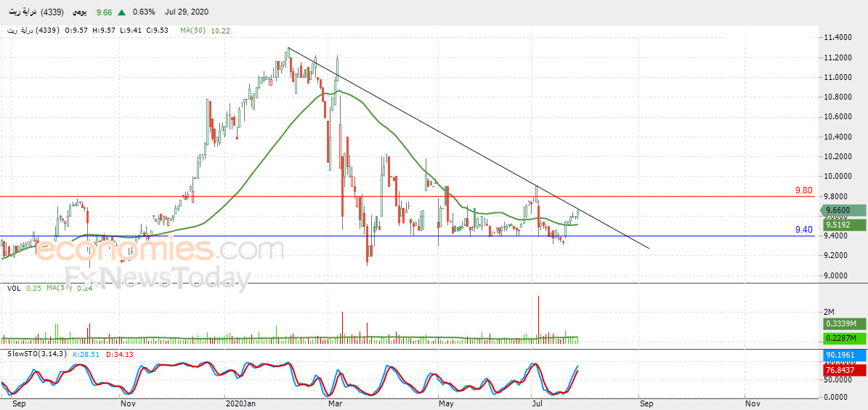Image resolution: width=868 pixels, height=410 pixels.
Task: Click the 50.0000 stochastic axis label
Action: click(x=836, y=381)
